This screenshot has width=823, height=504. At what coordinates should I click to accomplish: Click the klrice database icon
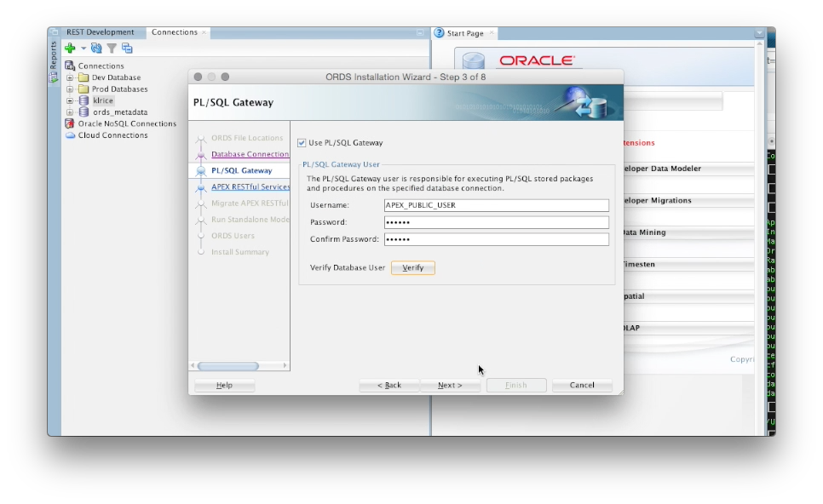tap(83, 100)
